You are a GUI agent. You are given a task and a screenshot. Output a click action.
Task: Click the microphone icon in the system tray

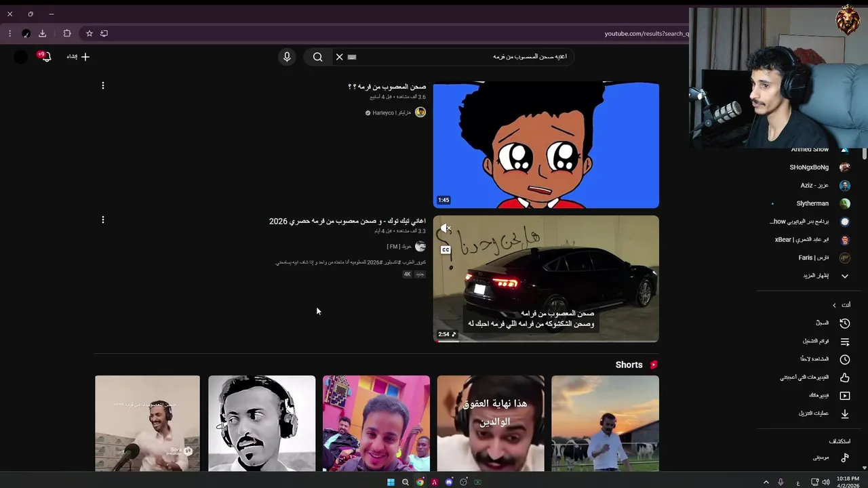coord(781,482)
